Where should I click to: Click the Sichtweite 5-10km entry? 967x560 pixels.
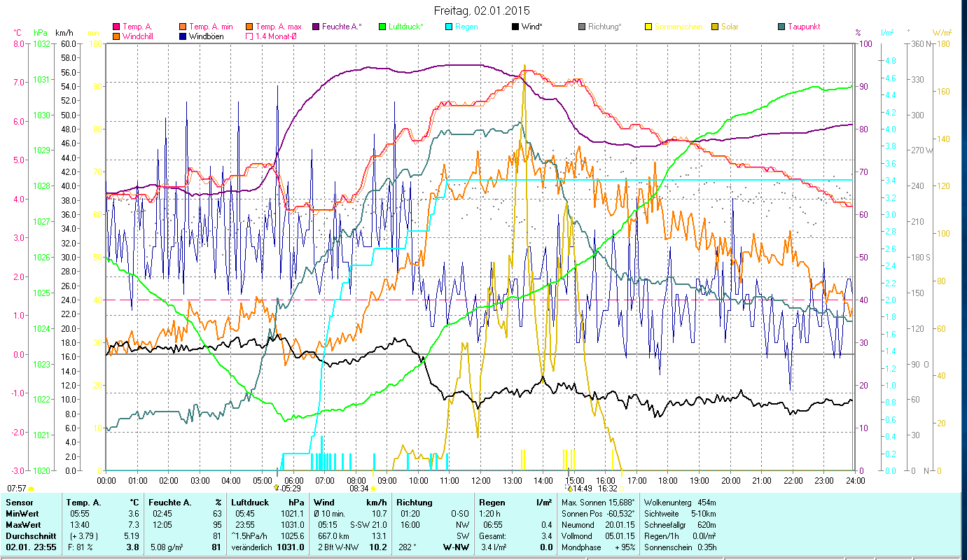679,514
